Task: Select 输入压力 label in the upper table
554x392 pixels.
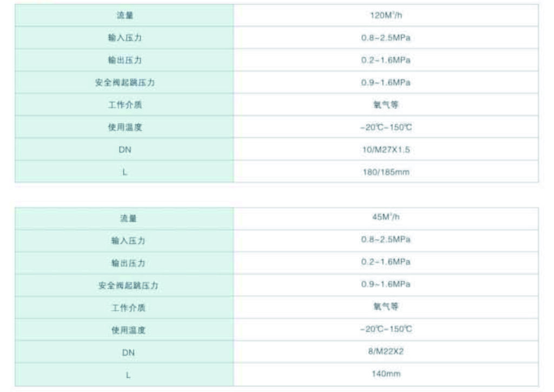Action: (125, 38)
